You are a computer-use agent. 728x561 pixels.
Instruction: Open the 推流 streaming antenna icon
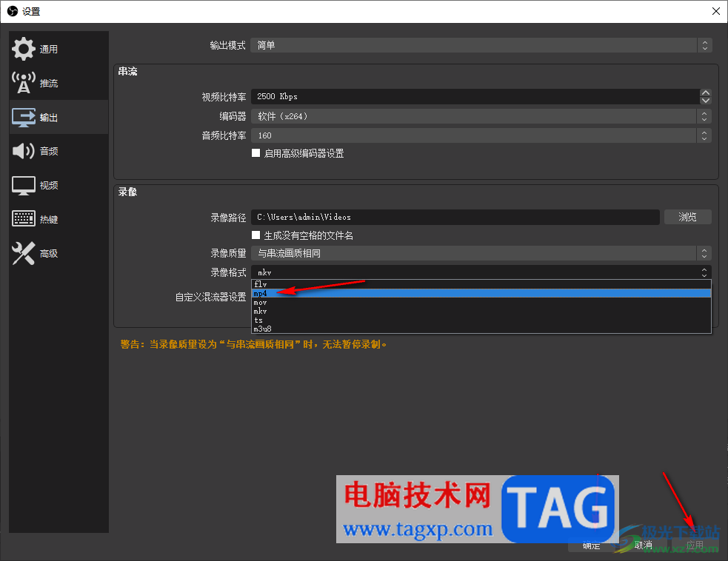[23, 83]
